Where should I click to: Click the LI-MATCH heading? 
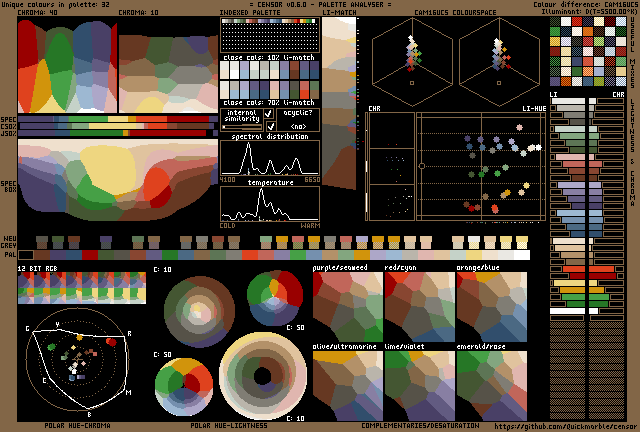click(x=339, y=12)
